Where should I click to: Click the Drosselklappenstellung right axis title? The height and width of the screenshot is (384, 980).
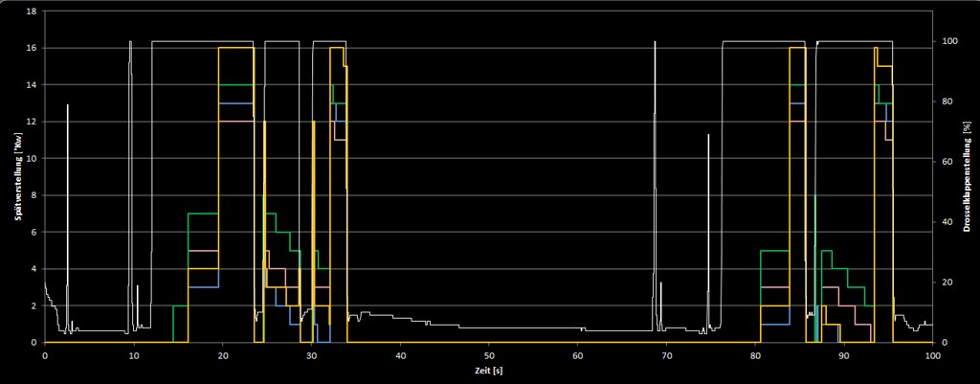coord(967,182)
